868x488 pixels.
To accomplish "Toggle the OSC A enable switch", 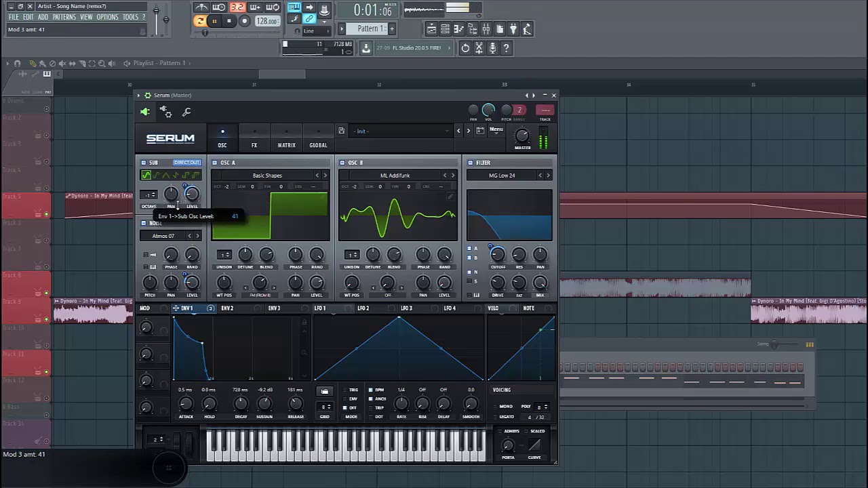I will (214, 163).
